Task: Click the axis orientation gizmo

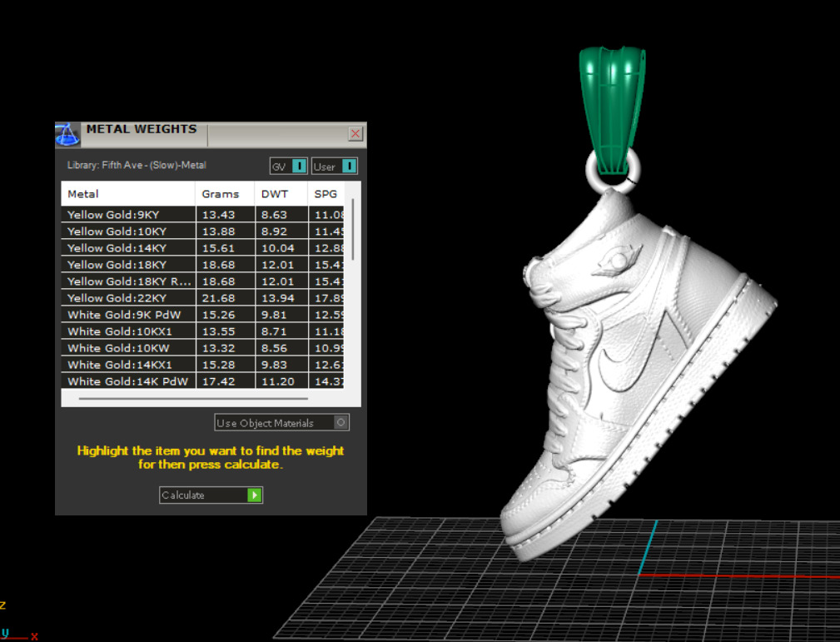Action: click(x=19, y=622)
